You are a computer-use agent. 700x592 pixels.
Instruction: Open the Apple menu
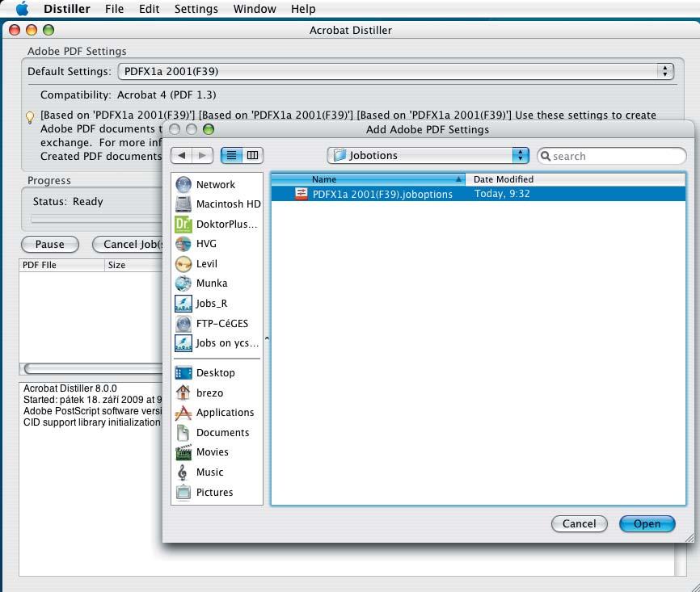pos(22,8)
